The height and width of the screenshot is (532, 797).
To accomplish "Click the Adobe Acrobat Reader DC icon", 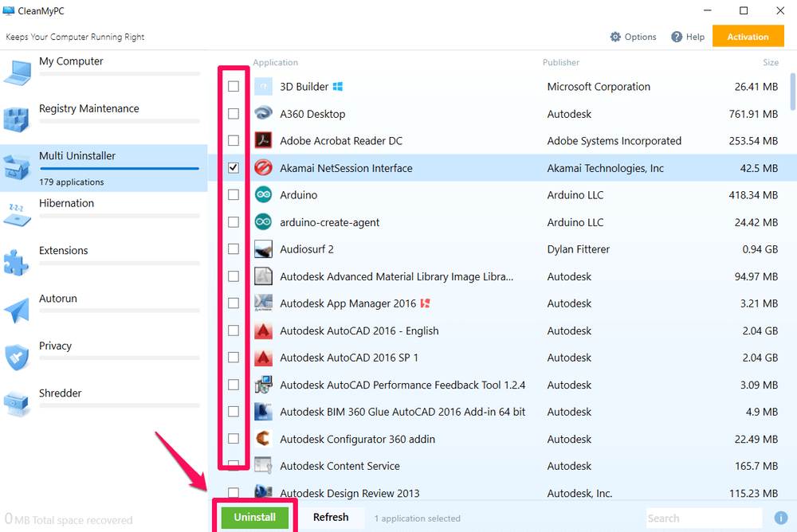I will (263, 141).
